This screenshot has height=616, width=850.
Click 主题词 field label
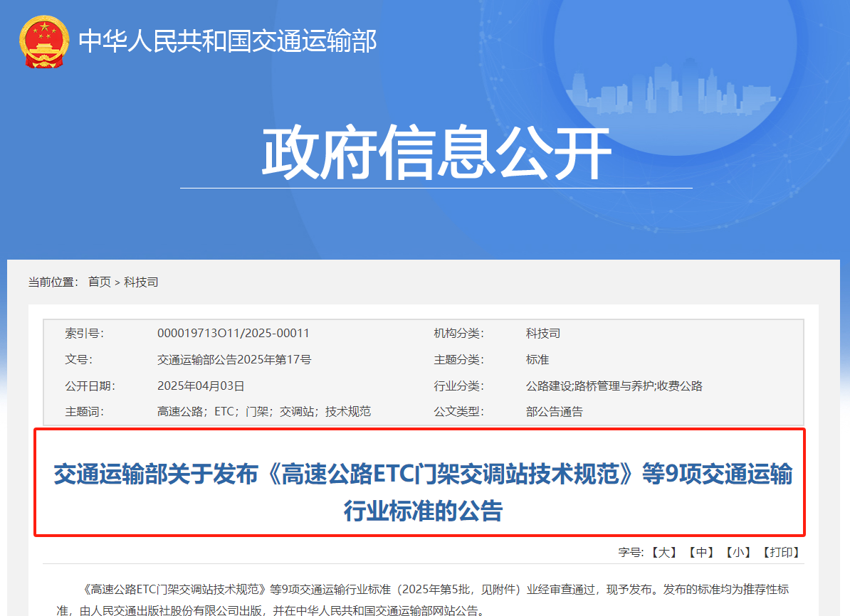(x=84, y=412)
